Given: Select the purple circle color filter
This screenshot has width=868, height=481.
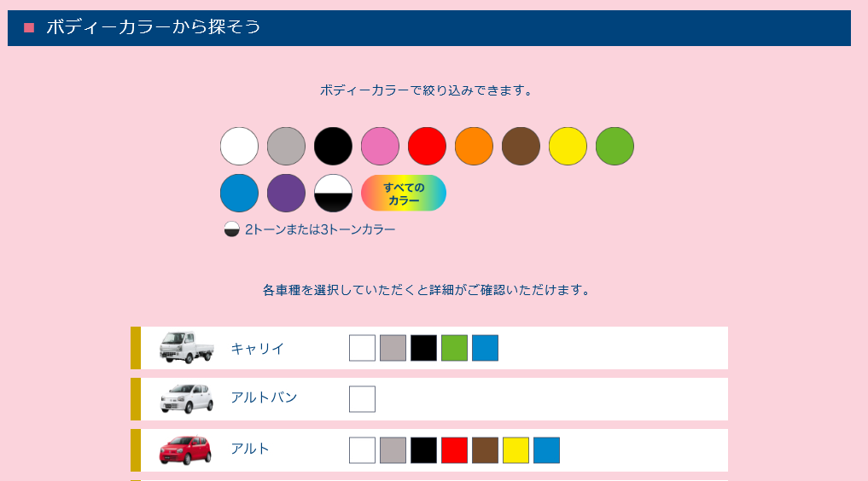Looking at the screenshot, I should pos(286,194).
